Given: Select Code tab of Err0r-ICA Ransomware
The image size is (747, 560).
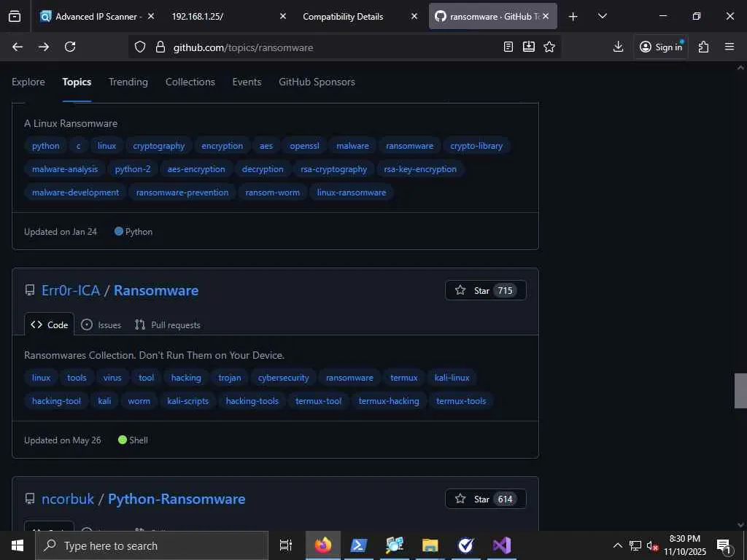Looking at the screenshot, I should (50, 324).
